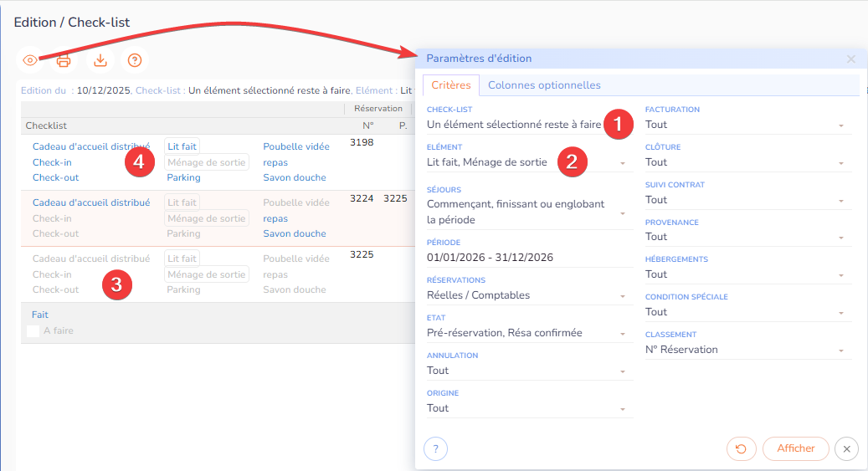Close the Paramètres d'édition title bar X
The image size is (868, 471).
[850, 59]
